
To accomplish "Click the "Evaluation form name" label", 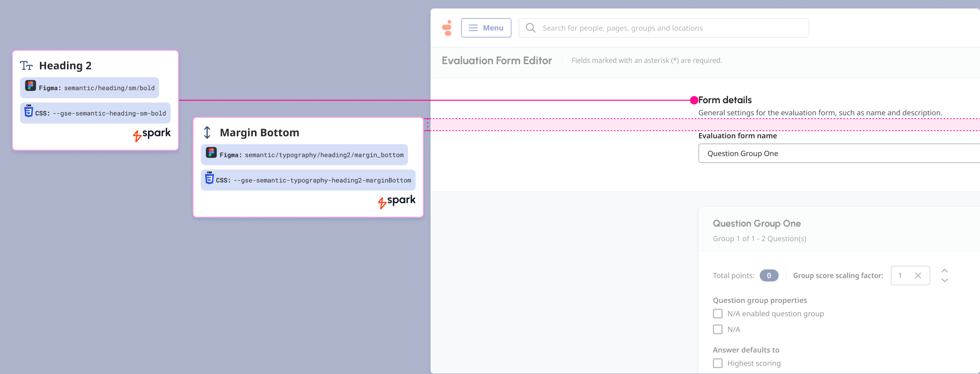I will pyautogui.click(x=738, y=136).
